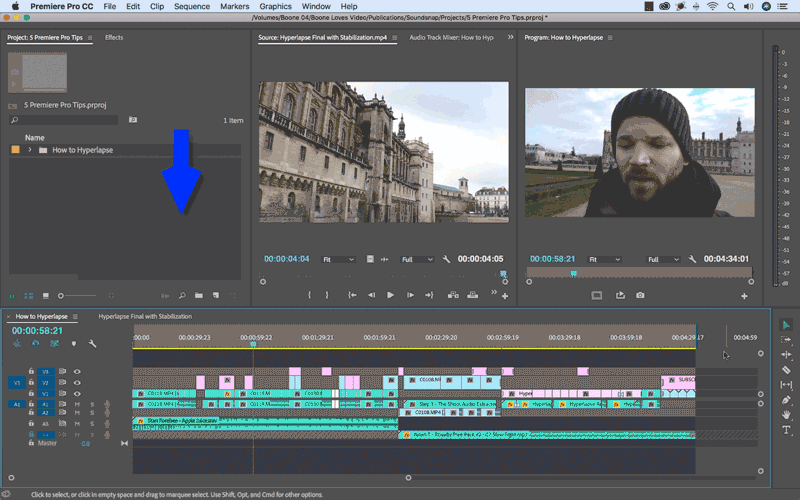Step back one frame in Source monitor
The height and width of the screenshot is (500, 800).
371,295
